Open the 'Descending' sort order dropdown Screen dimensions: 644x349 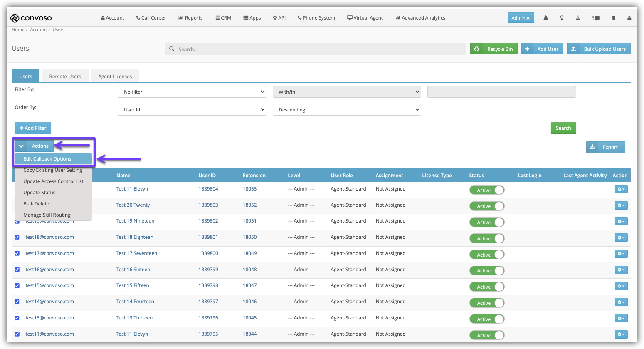(347, 110)
